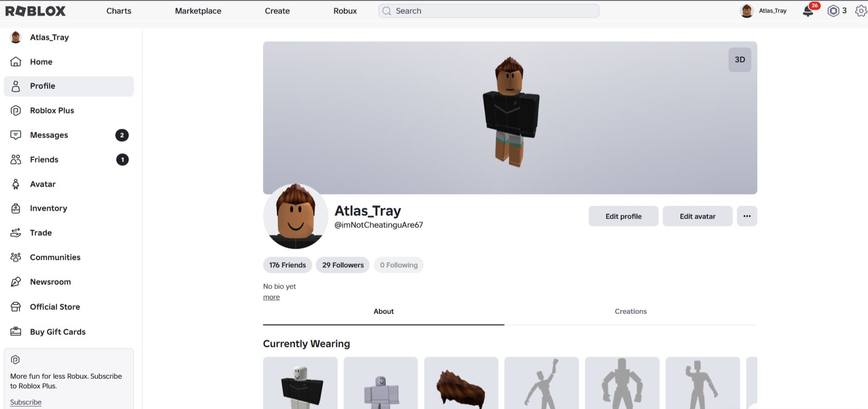Open the notifications bell icon
Screen dimensions: 868x409
coord(808,11)
